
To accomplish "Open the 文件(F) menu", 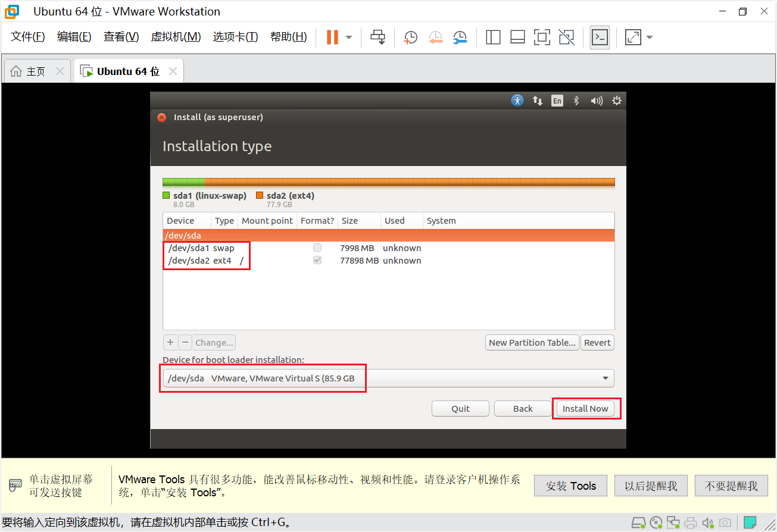I will (28, 37).
